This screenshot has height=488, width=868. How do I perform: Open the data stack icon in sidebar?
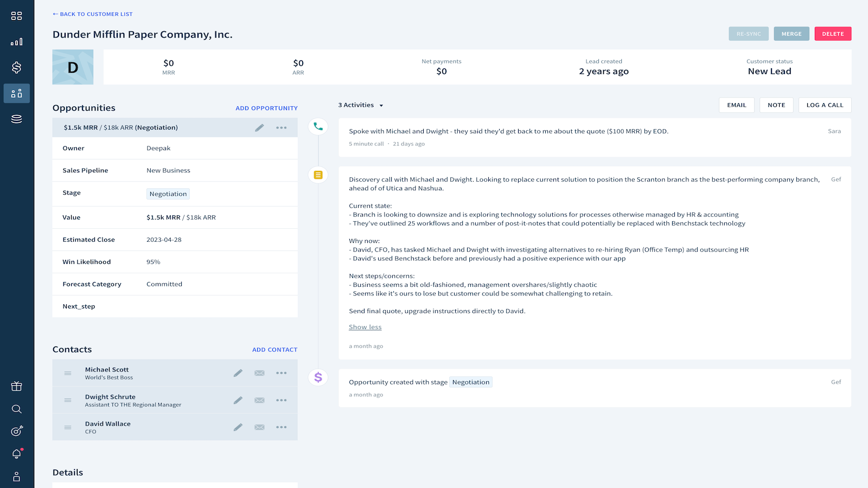[17, 119]
